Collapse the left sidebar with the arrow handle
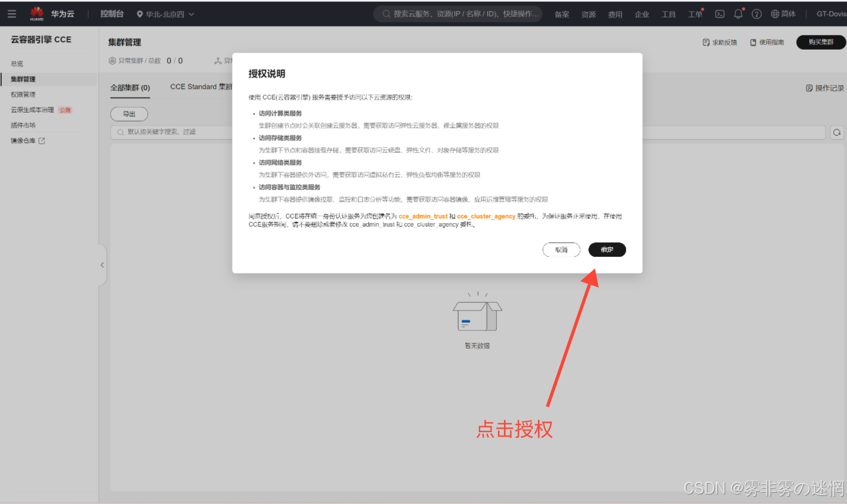 (102, 265)
